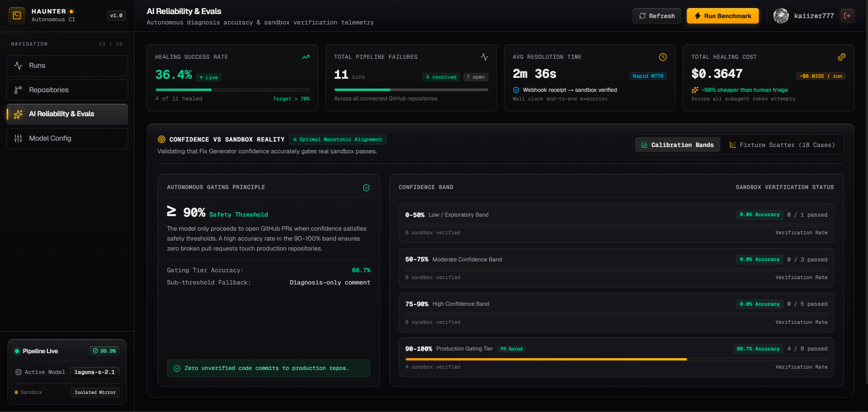
Task: Click the Total Pipeline Failures progress bar
Action: 411,90
